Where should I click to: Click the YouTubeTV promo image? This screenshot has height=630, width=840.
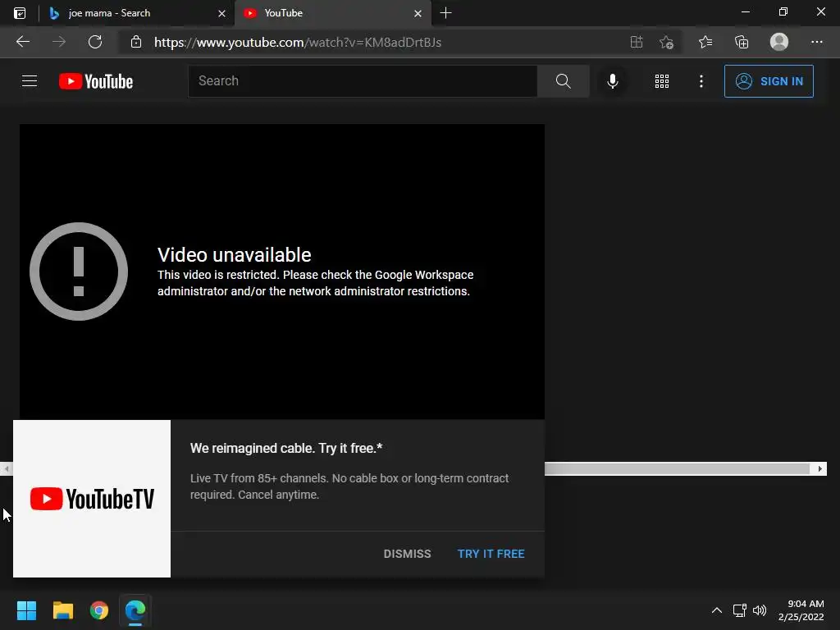[92, 499]
